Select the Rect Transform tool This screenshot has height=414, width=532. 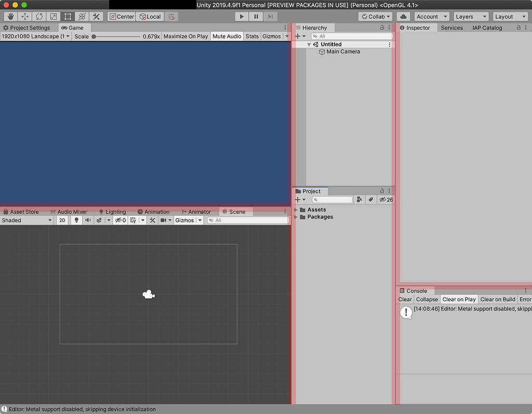(x=67, y=16)
